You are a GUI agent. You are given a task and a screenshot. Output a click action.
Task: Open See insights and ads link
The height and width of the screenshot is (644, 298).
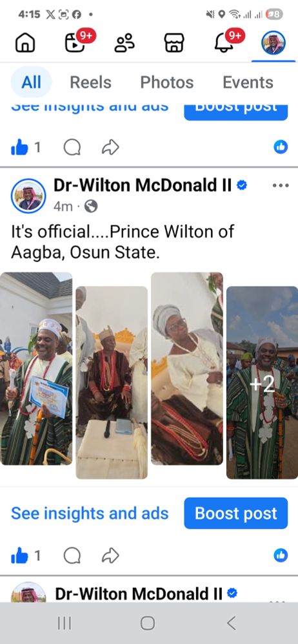click(x=90, y=513)
